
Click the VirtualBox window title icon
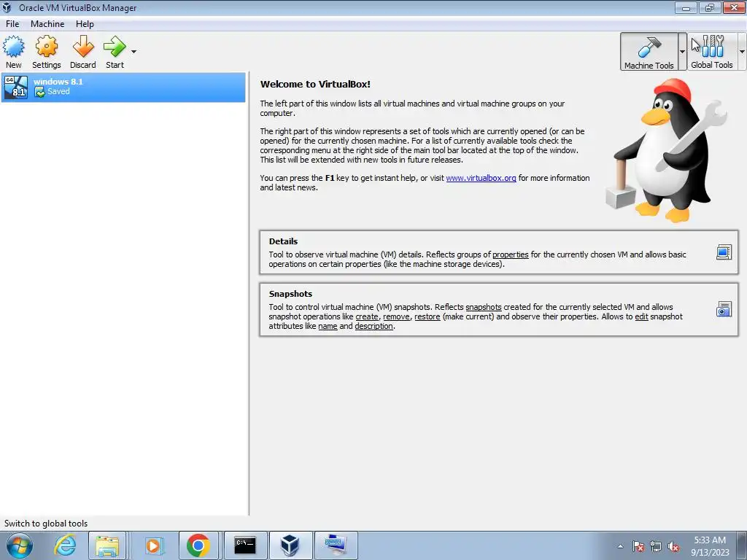(x=7, y=7)
